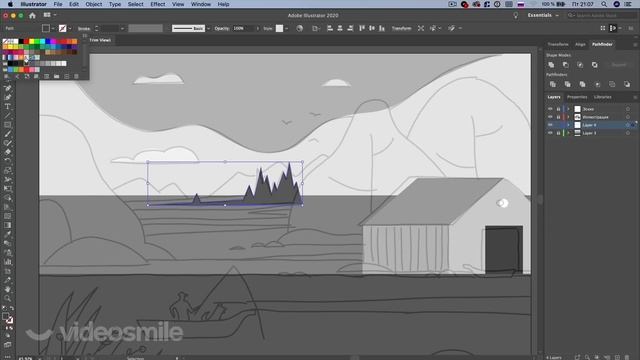The image size is (640, 360).
Task: Click horizontal align left icon
Action: (330, 28)
